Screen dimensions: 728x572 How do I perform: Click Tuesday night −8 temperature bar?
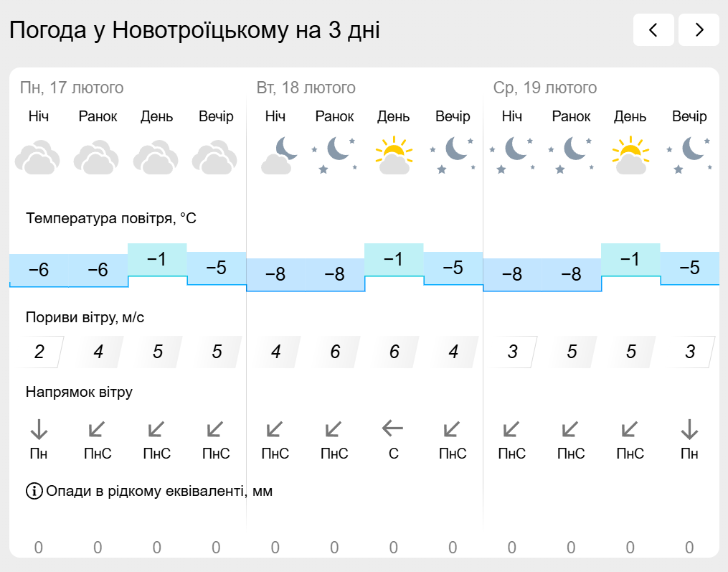pyautogui.click(x=276, y=274)
